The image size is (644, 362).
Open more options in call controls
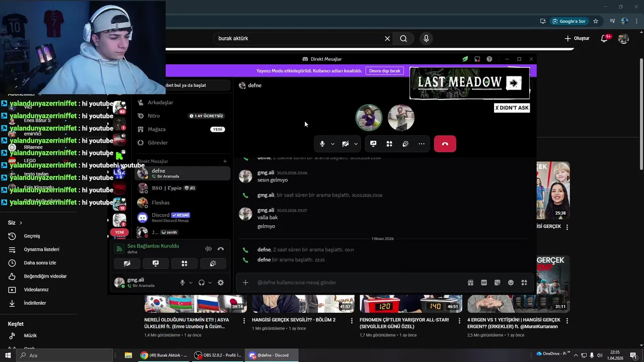[x=422, y=144]
